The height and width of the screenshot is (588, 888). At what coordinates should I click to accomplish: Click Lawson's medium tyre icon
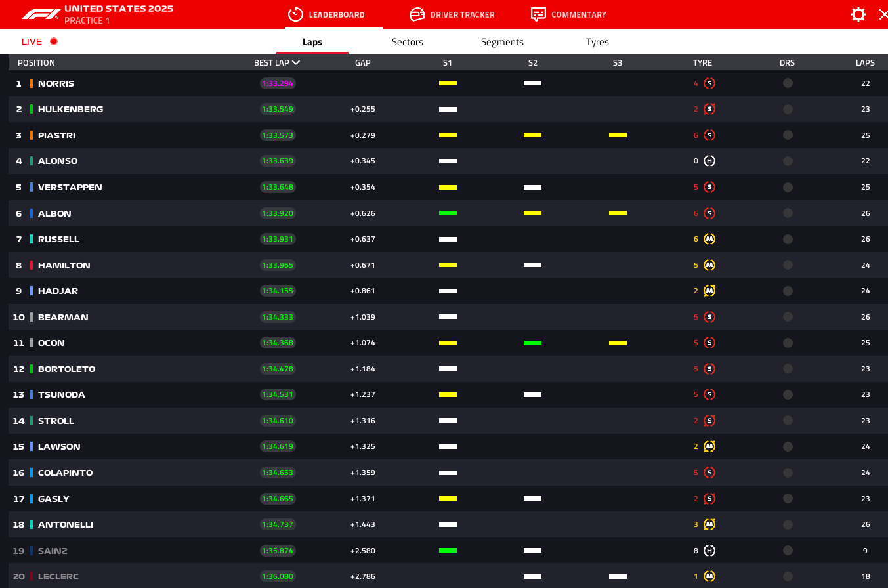[709, 446]
